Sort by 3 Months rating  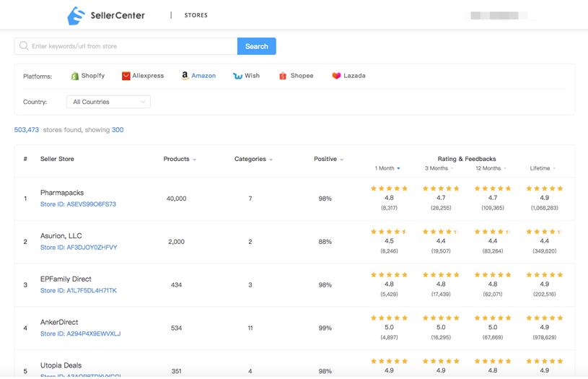click(439, 168)
